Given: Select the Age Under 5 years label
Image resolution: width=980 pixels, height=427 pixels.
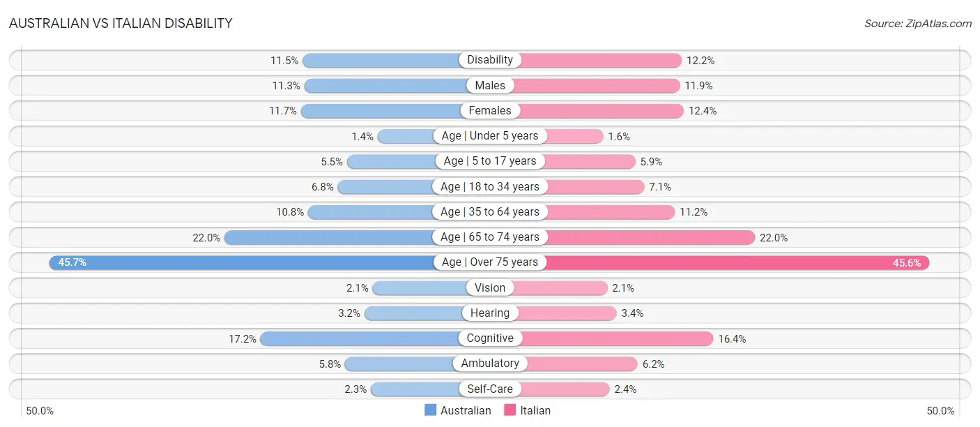Looking at the screenshot, I should pyautogui.click(x=490, y=135).
